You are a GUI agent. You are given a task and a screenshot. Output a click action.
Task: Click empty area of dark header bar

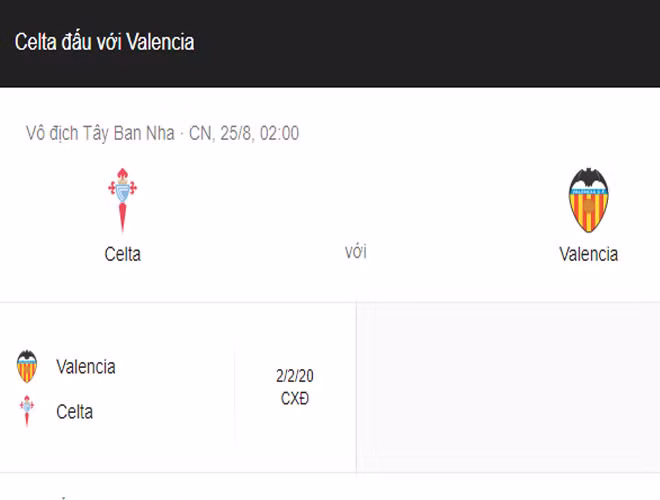pos(450,42)
